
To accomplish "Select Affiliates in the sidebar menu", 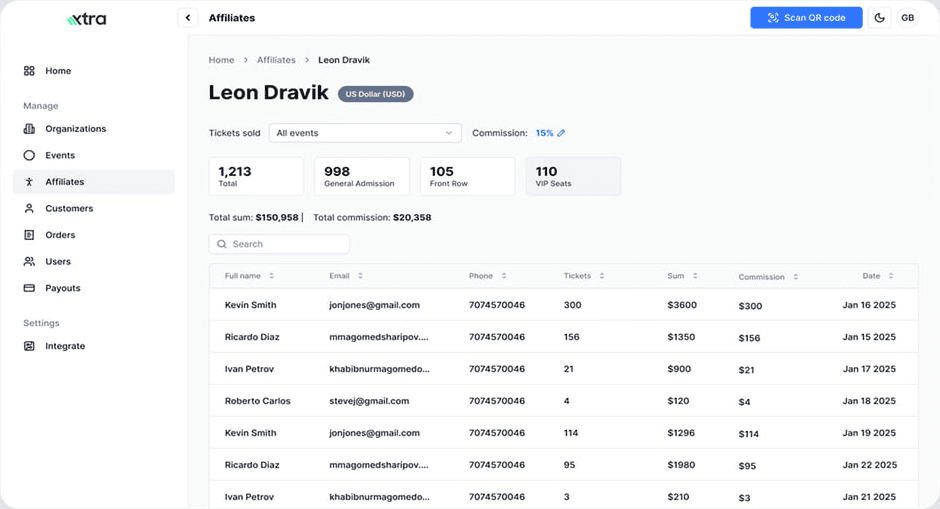I will click(x=64, y=182).
